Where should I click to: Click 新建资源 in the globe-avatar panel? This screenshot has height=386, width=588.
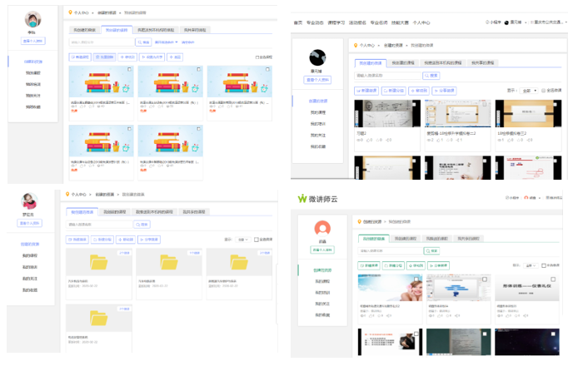point(366,91)
